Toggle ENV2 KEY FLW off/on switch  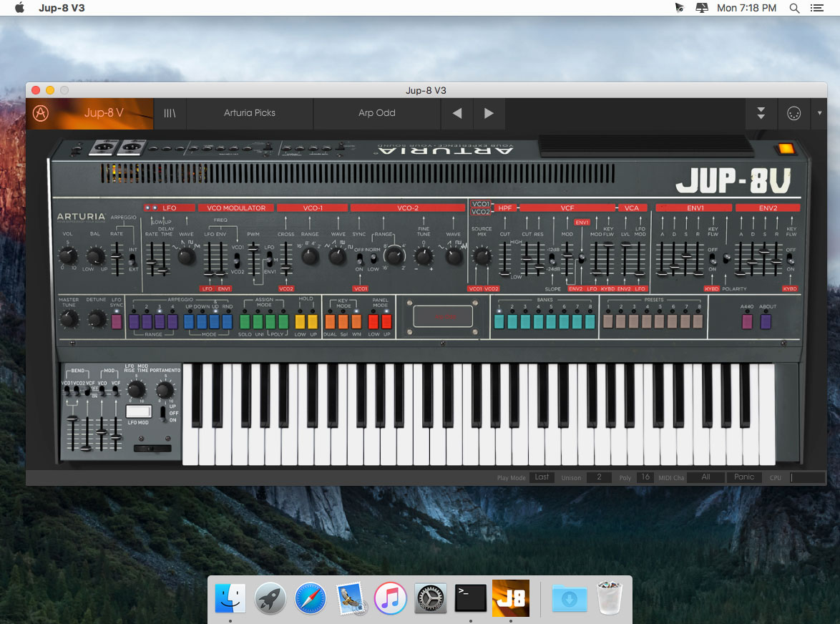click(x=790, y=259)
